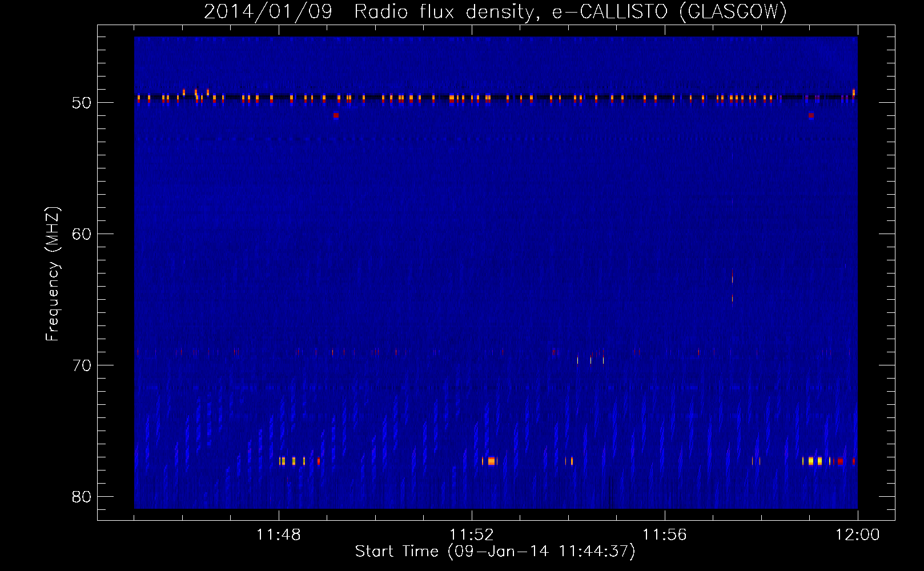Click the red spot at 51 MHz near 11:59
Image resolution: width=924 pixels, height=571 pixels.
[811, 115]
